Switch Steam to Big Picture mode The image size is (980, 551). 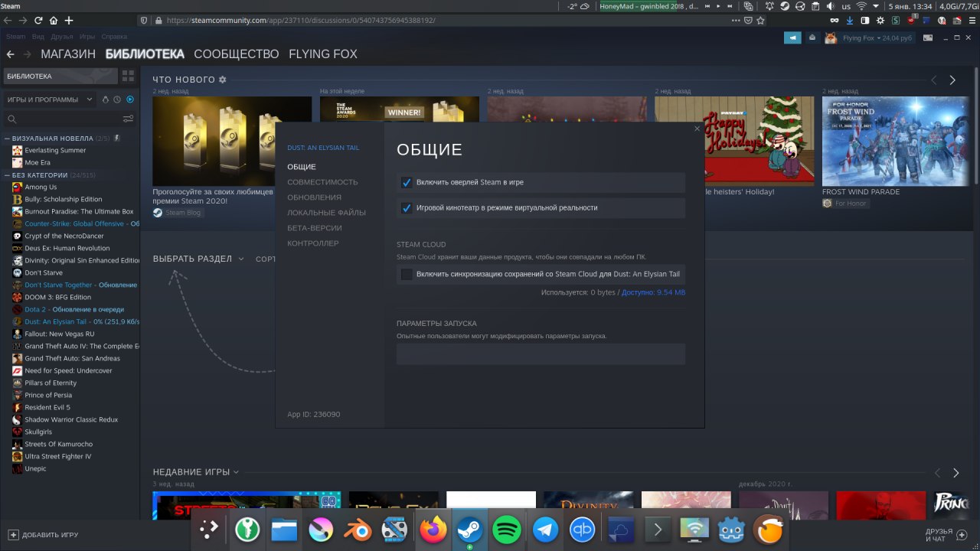pyautogui.click(x=928, y=37)
